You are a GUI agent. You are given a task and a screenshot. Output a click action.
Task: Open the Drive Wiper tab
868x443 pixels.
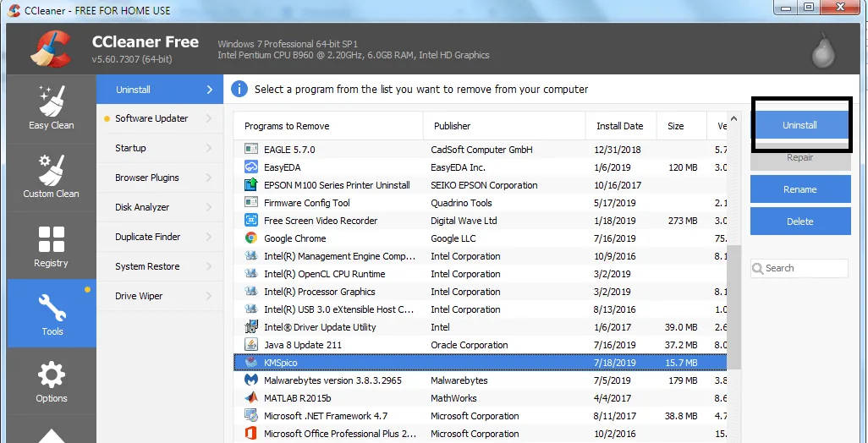point(160,296)
